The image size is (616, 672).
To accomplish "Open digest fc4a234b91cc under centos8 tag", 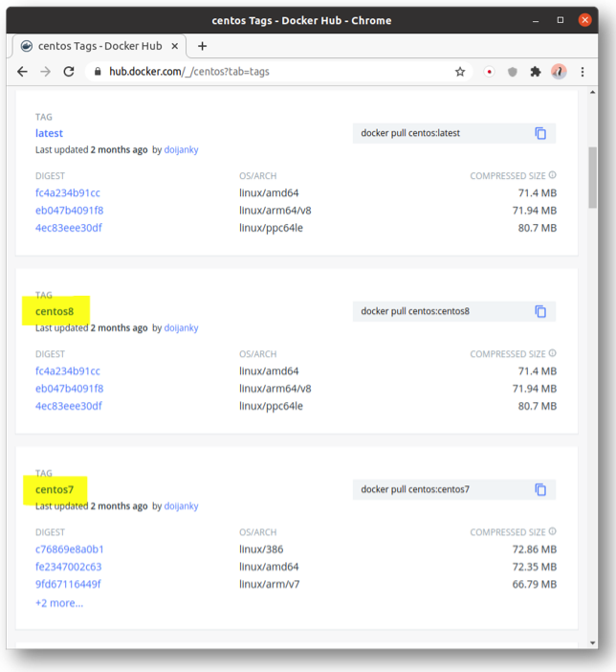I will [x=68, y=371].
